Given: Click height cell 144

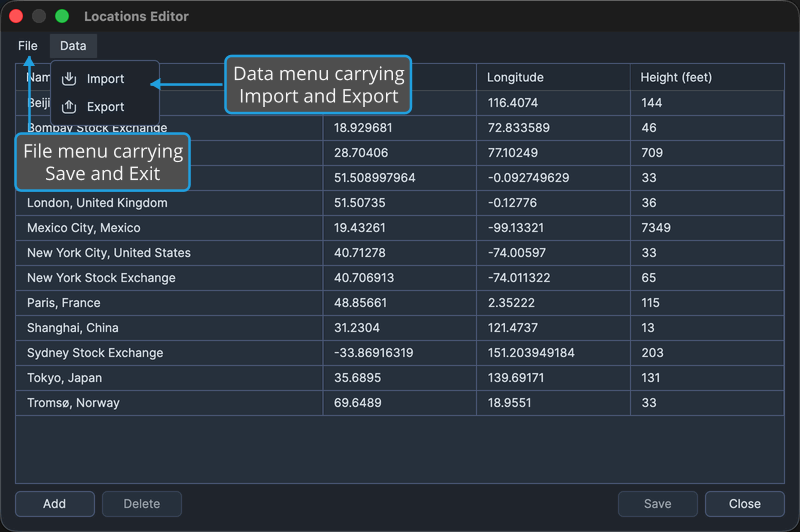Looking at the screenshot, I should tap(707, 103).
